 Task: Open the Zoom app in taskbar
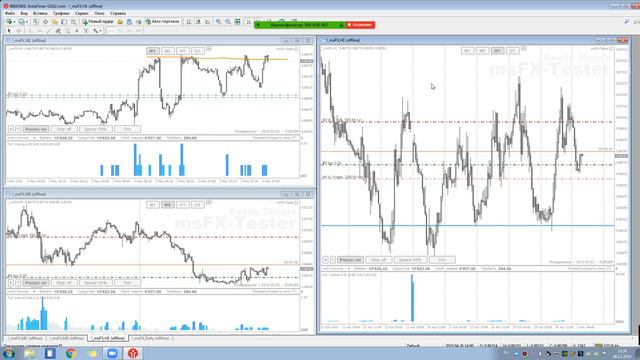(x=112, y=353)
